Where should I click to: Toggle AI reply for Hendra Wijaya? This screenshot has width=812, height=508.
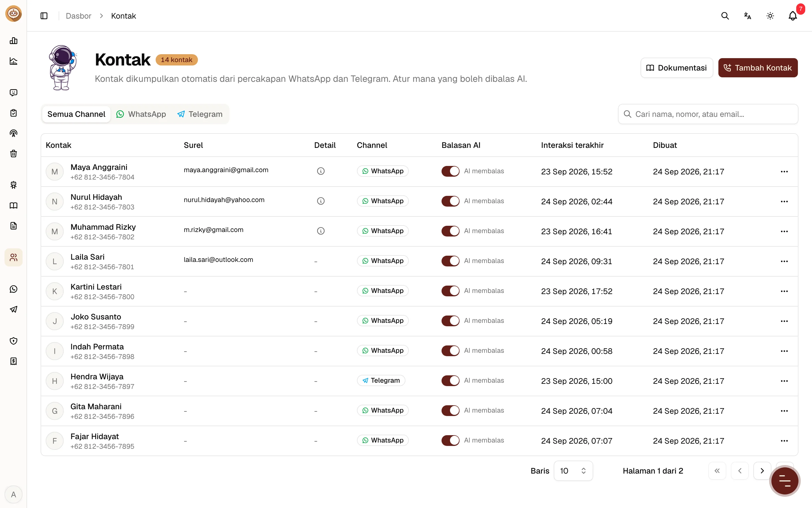pos(450,380)
